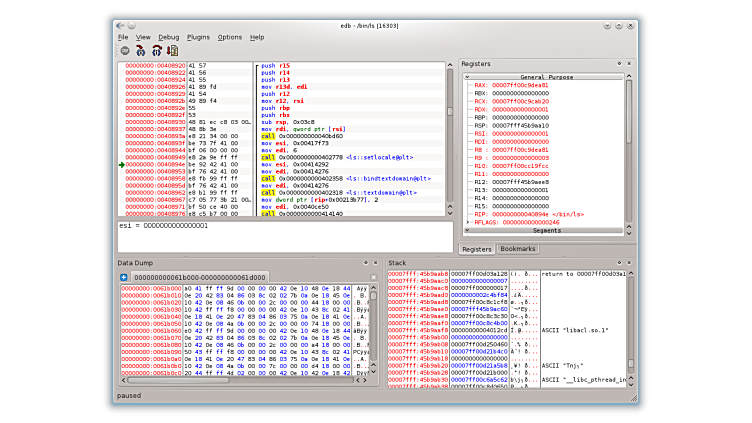Click the Step Into toolbar icon
This screenshot has height=423, width=752.
pyautogui.click(x=141, y=50)
